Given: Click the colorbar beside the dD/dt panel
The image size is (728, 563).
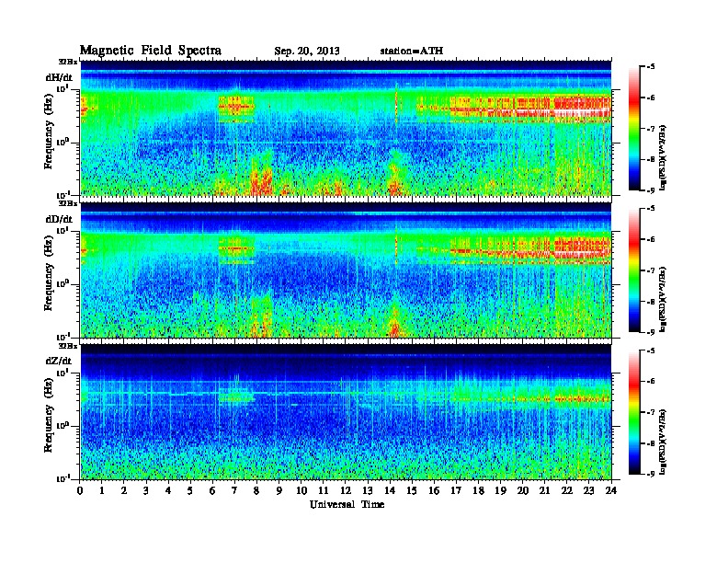Looking at the screenshot, I should (x=634, y=270).
